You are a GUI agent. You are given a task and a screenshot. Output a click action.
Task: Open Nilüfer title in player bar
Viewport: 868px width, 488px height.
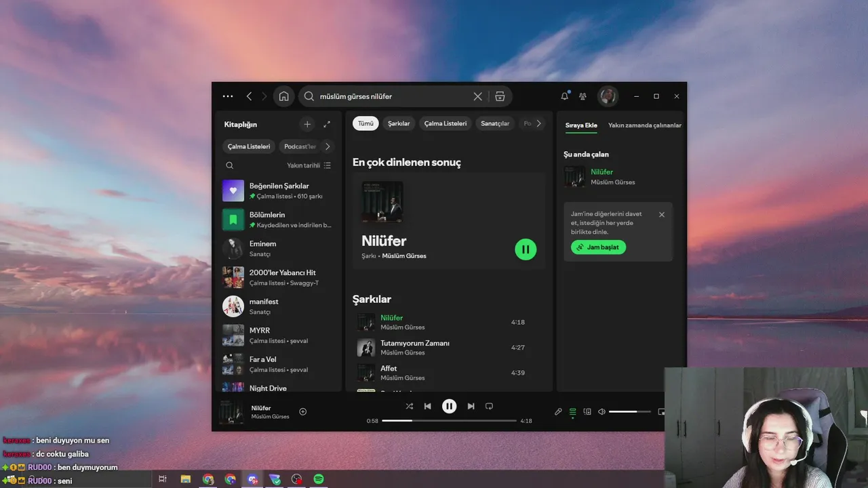pyautogui.click(x=261, y=408)
